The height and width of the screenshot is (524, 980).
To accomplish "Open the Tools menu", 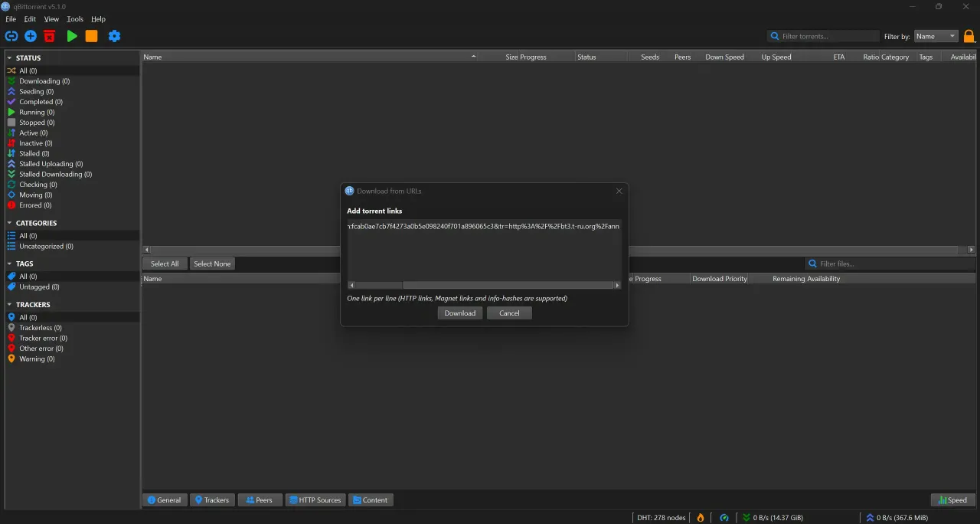I will pyautogui.click(x=75, y=19).
